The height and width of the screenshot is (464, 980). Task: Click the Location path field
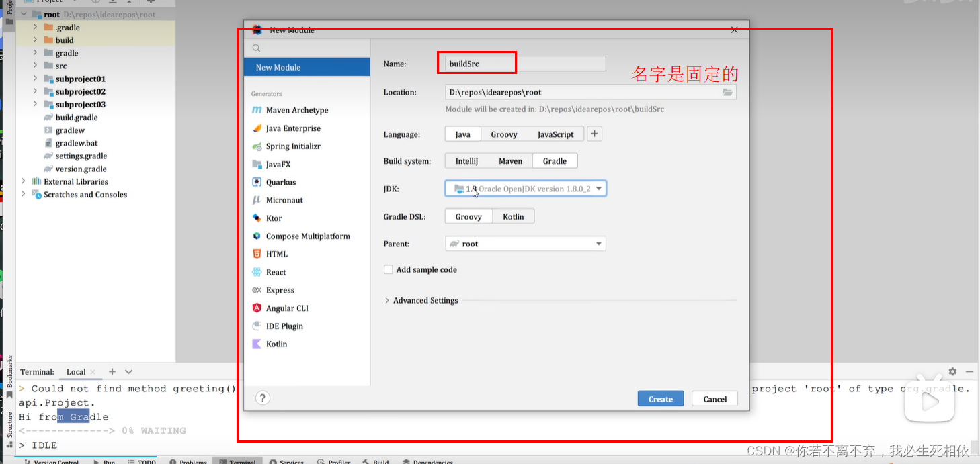583,92
